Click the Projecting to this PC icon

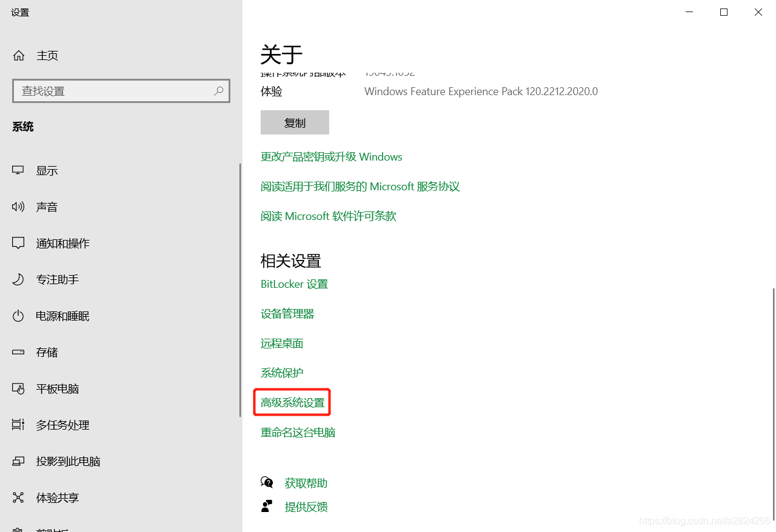(x=18, y=461)
